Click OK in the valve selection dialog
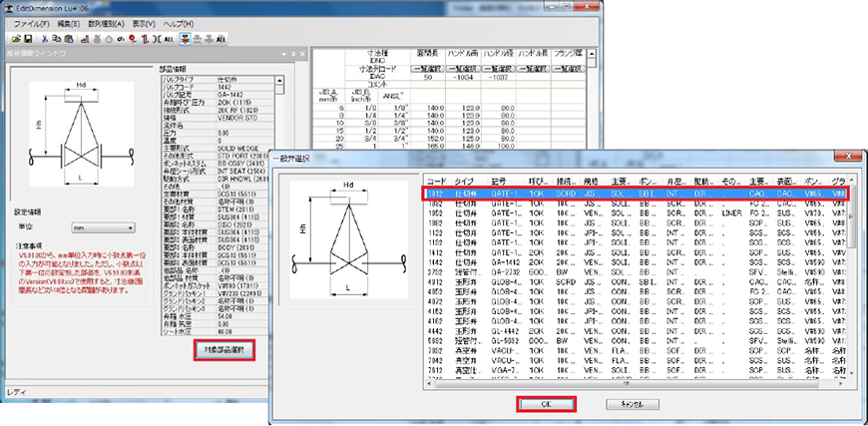This screenshot has width=868, height=426. tap(547, 404)
